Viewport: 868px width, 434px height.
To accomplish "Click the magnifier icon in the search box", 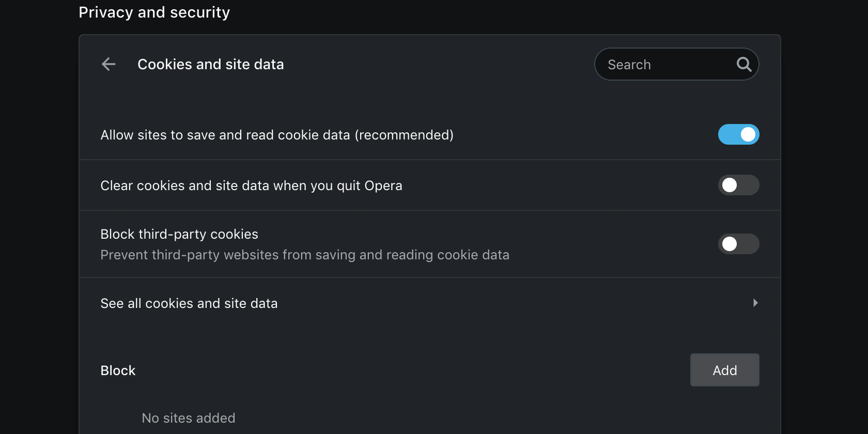I will 743,64.
